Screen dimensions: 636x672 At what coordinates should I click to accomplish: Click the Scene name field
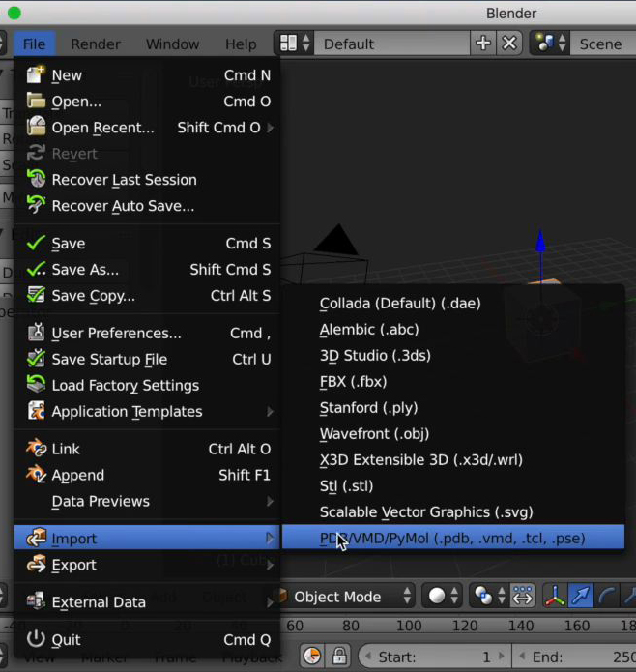coord(603,44)
